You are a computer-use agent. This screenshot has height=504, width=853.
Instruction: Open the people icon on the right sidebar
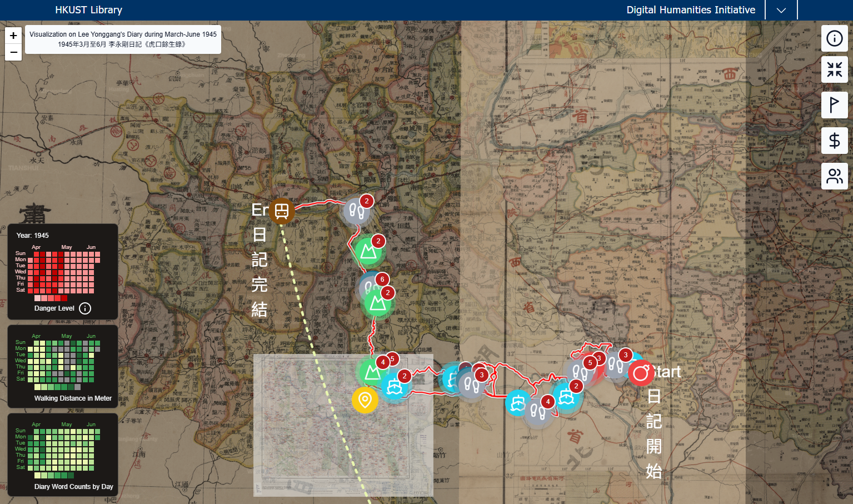tap(835, 176)
